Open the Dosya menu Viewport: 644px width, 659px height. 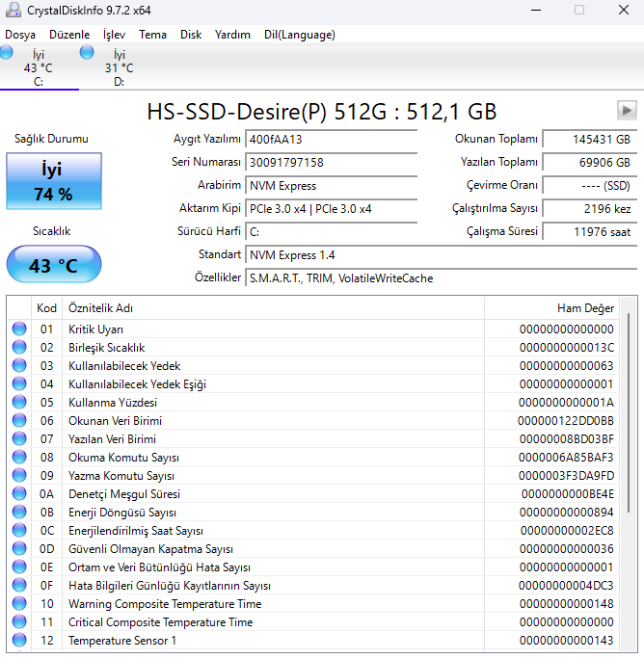20,35
